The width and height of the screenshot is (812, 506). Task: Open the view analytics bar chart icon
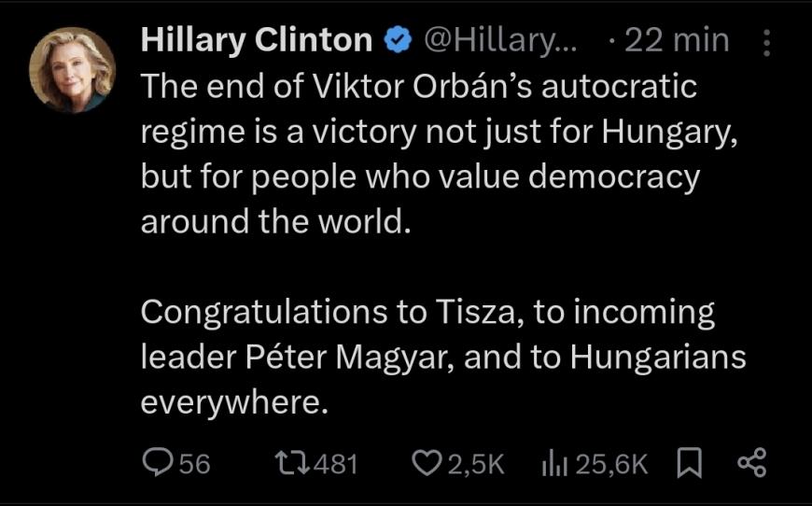[x=555, y=463]
